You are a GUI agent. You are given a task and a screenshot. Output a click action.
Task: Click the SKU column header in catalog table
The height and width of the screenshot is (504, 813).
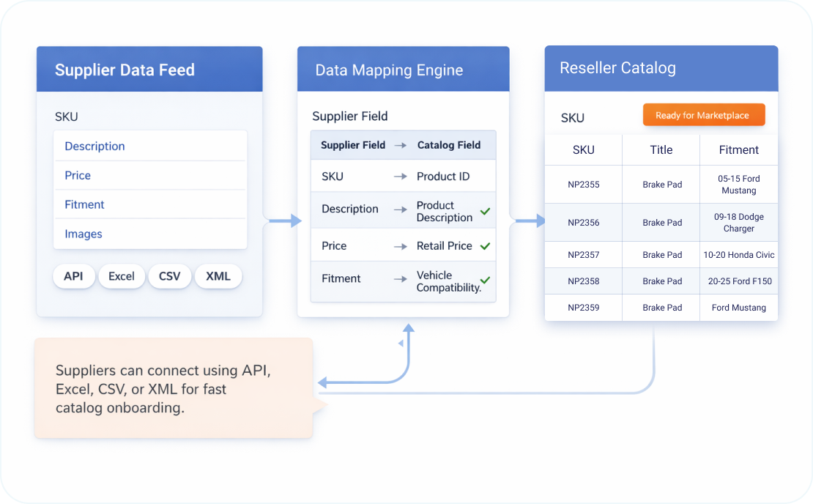(583, 150)
